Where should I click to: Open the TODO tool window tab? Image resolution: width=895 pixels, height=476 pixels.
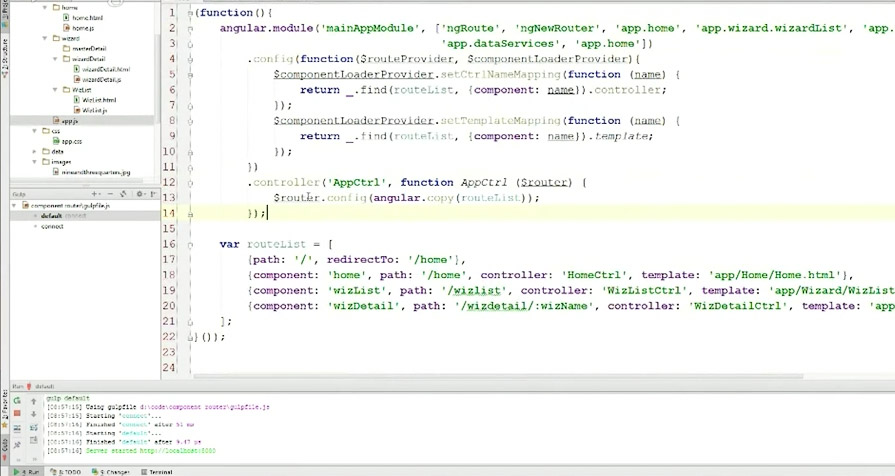pos(66,472)
